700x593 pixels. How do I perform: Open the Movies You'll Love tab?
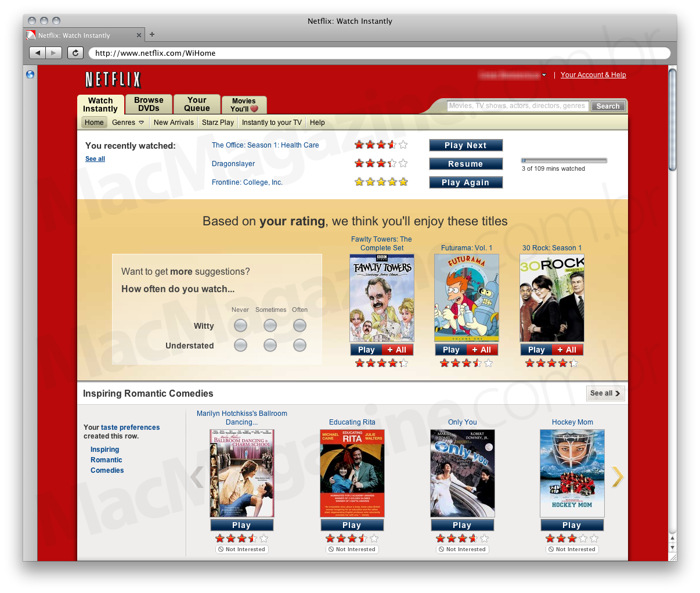click(244, 105)
